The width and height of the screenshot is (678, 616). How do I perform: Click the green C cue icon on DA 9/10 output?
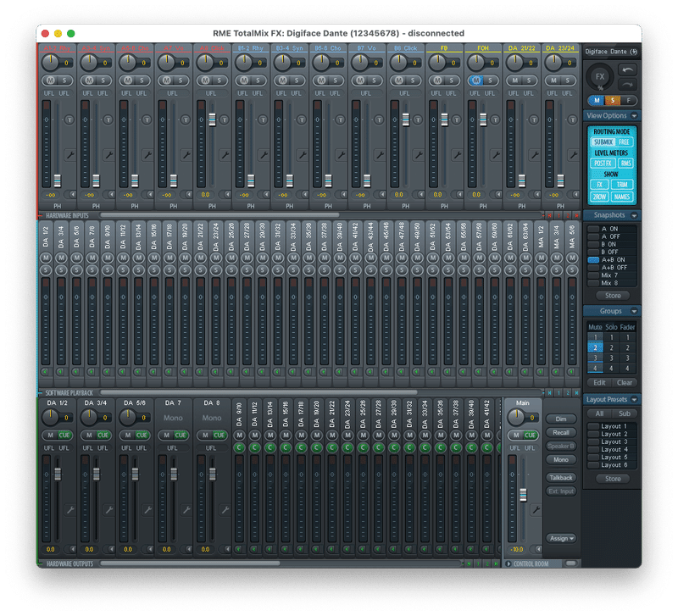[x=239, y=448]
